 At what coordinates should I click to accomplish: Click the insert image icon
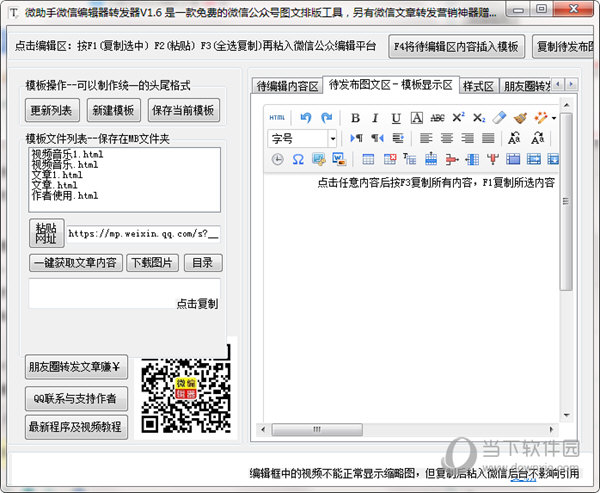(319, 159)
